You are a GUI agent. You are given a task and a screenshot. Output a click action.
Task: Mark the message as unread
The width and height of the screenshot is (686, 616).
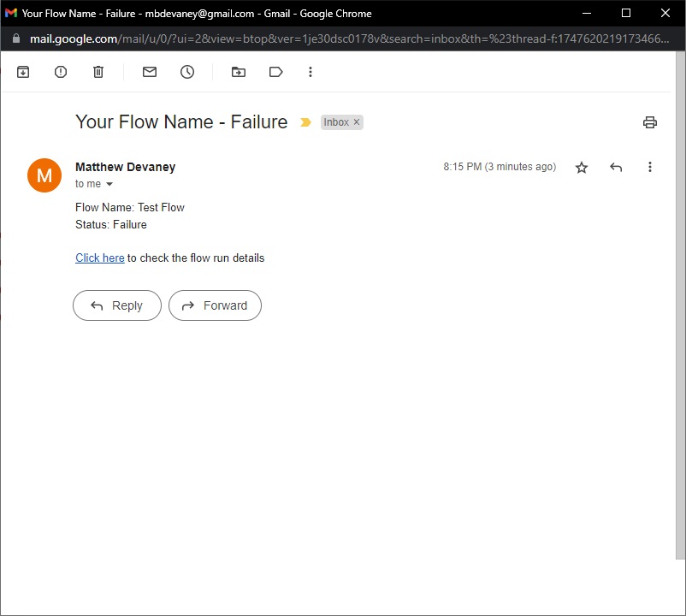point(149,72)
